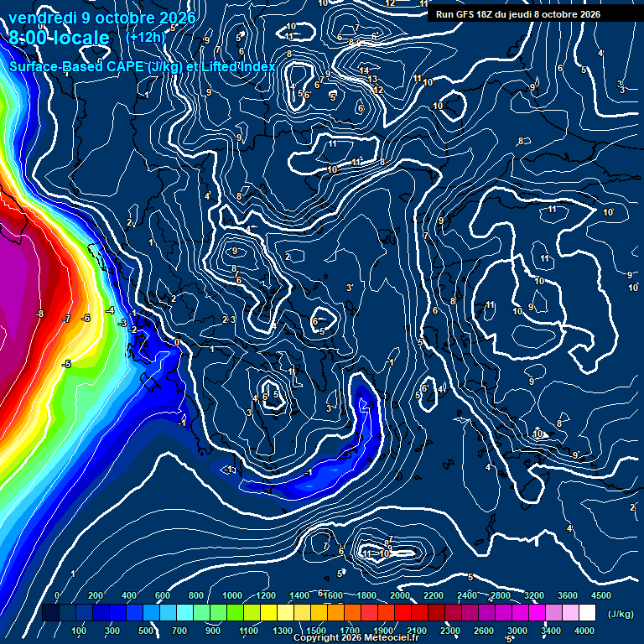Click the '13' lifted index contour label
The height and width of the screenshot is (644, 644).
pyautogui.click(x=372, y=79)
